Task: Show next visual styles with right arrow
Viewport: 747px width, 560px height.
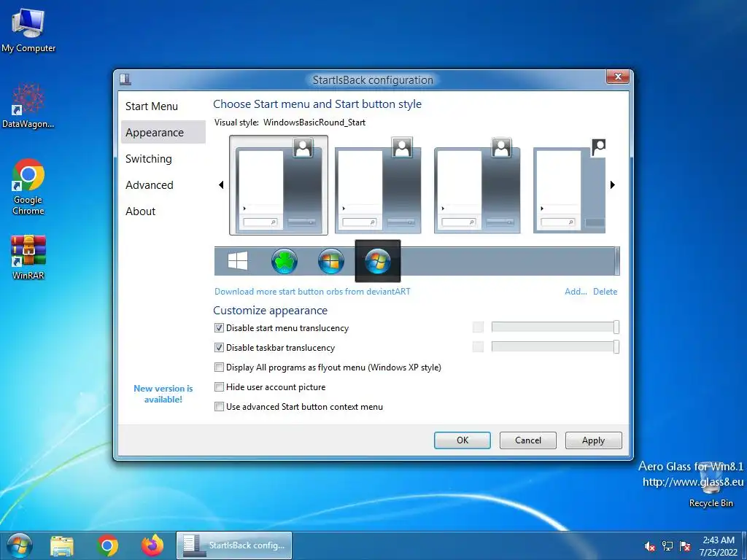Action: coord(613,184)
